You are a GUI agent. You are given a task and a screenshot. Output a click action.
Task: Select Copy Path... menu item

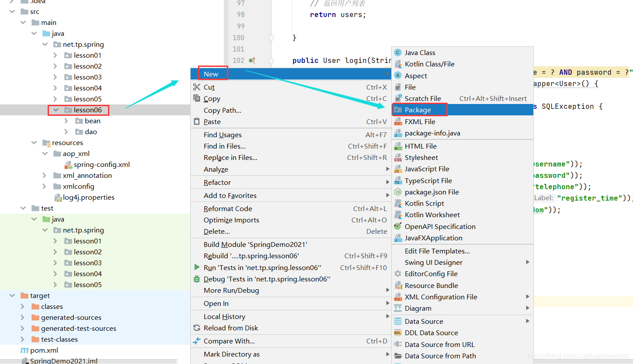click(x=291, y=110)
